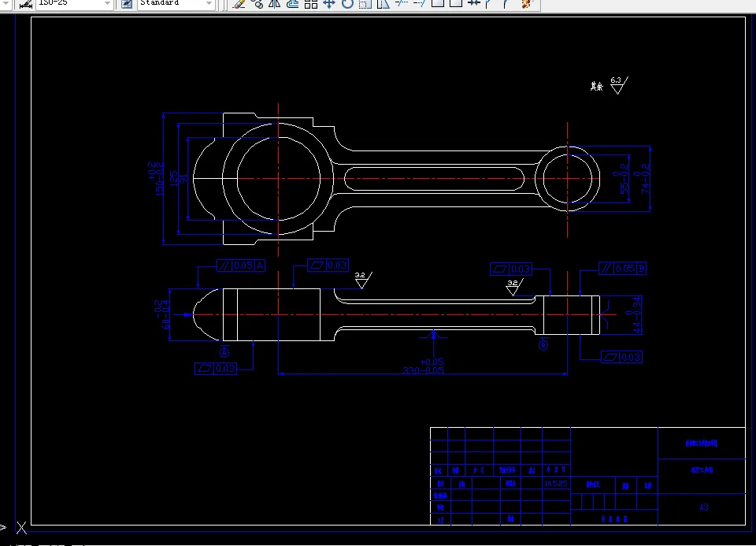Open the Standard table style dropdown
756x546 pixels.
click(209, 3)
